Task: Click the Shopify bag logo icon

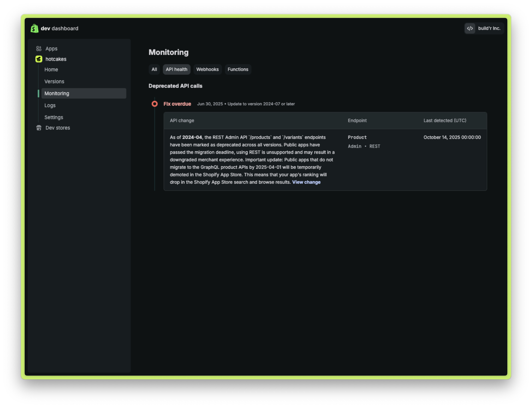Action: pyautogui.click(x=34, y=28)
